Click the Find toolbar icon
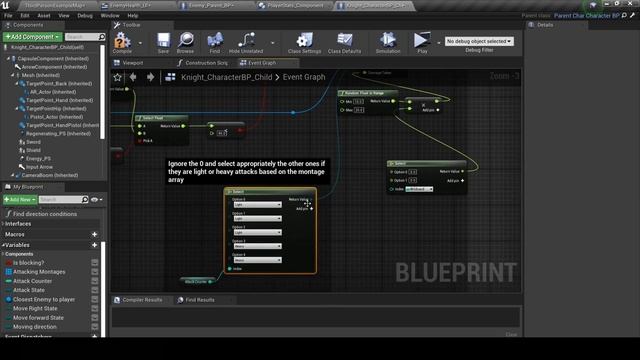 pyautogui.click(x=215, y=40)
